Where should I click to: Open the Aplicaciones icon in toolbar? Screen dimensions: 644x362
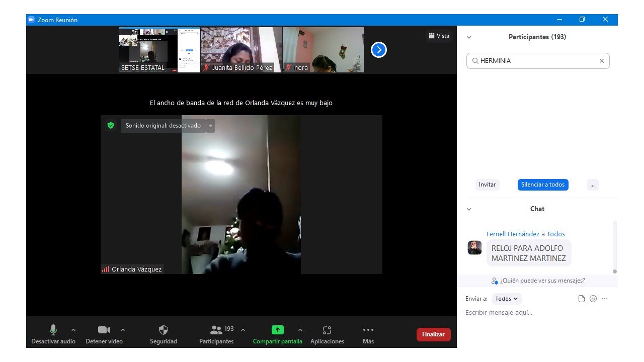pos(327,330)
